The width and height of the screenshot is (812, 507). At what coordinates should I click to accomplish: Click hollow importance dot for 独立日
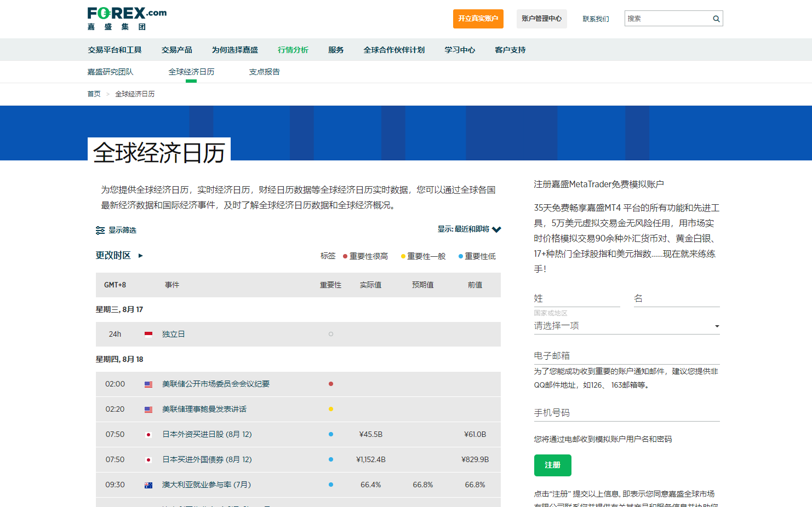[x=331, y=334]
